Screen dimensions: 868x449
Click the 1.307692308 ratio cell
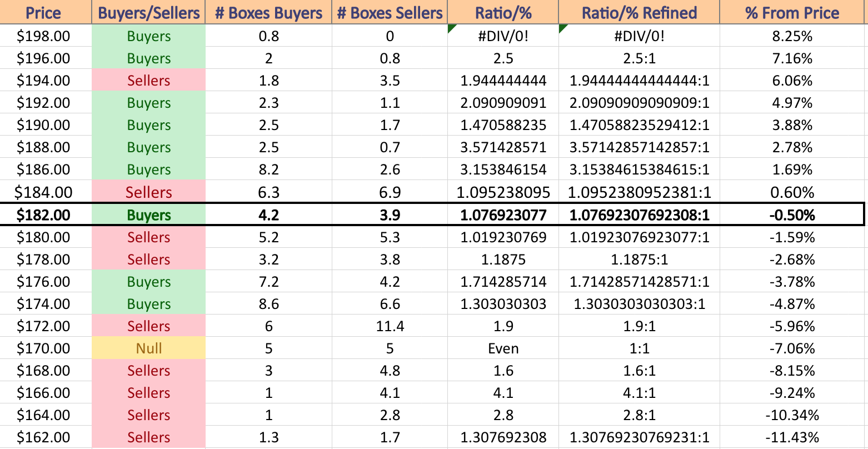point(503,437)
